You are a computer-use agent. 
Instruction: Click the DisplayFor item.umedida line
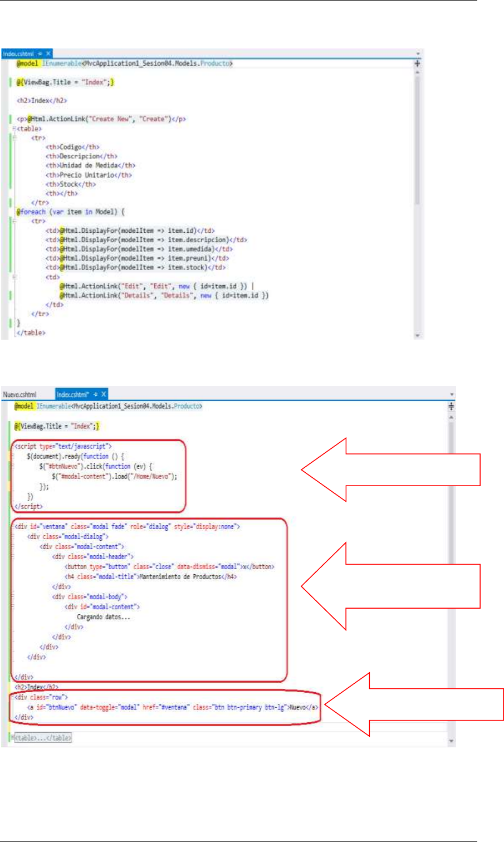click(139, 249)
